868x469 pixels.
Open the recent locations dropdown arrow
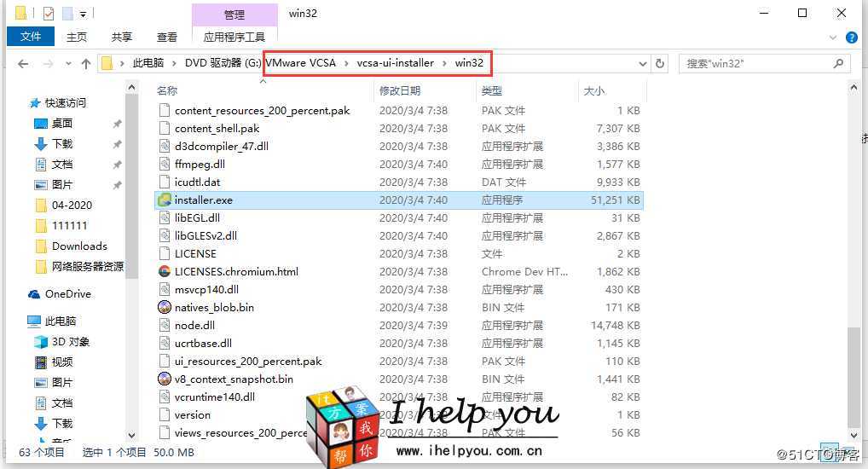point(68,64)
